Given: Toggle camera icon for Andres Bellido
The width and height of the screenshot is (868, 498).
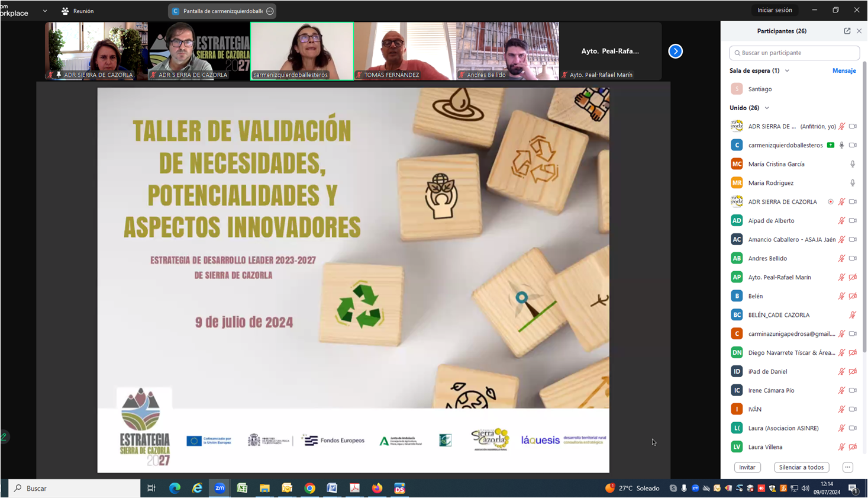Looking at the screenshot, I should click(852, 258).
